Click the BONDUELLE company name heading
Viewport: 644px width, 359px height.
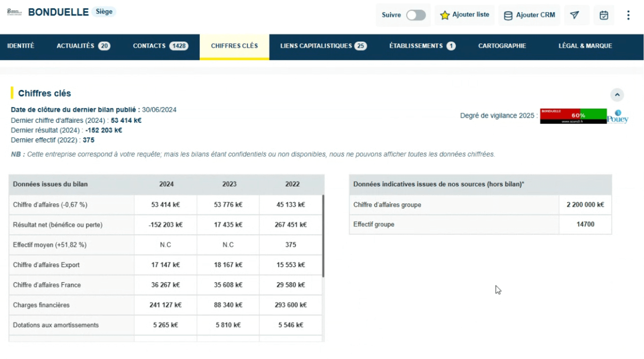[x=58, y=12]
